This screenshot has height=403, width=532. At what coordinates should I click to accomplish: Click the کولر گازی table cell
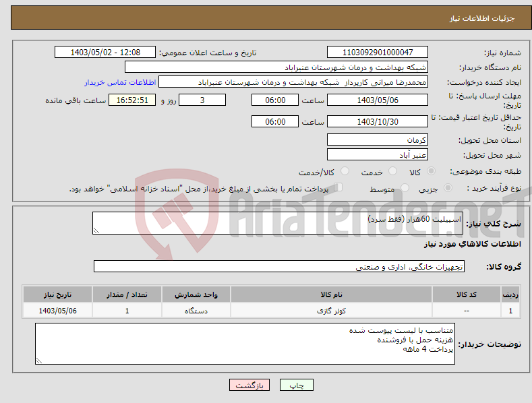click(331, 311)
